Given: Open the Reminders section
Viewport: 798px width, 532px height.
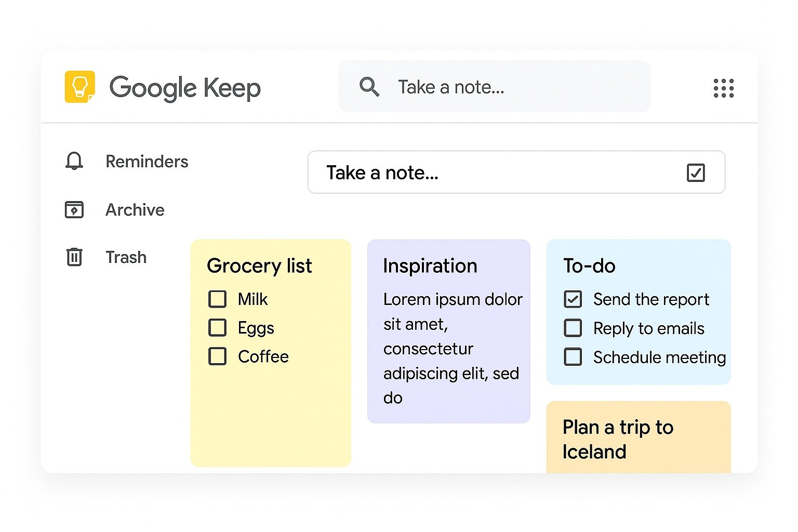Looking at the screenshot, I should (147, 161).
